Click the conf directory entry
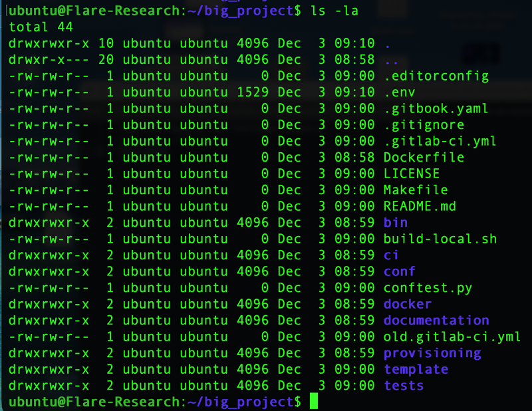This screenshot has width=532, height=411. click(400, 271)
